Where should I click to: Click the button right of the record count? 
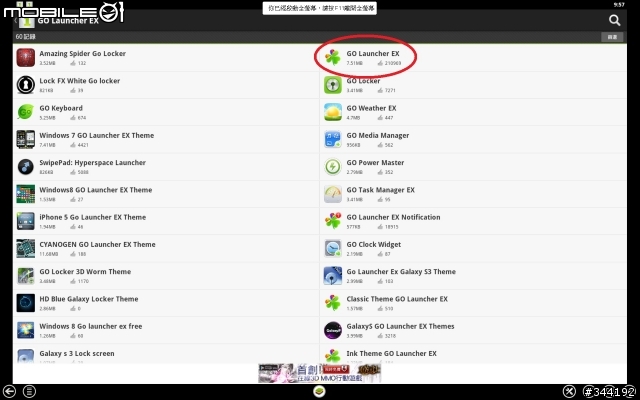[612, 37]
